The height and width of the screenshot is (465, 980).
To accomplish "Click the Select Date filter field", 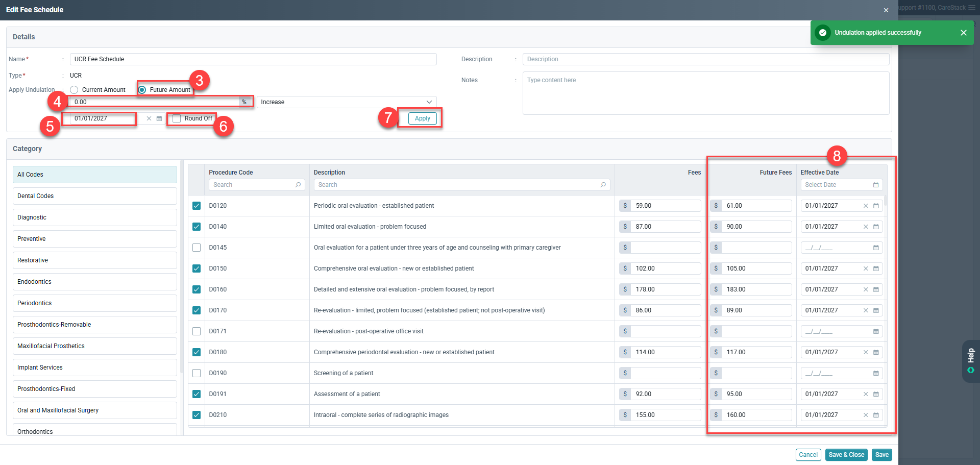I will pos(842,185).
